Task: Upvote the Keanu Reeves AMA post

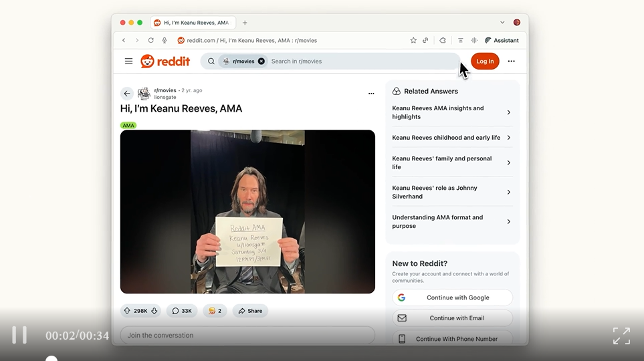Action: coord(127,311)
